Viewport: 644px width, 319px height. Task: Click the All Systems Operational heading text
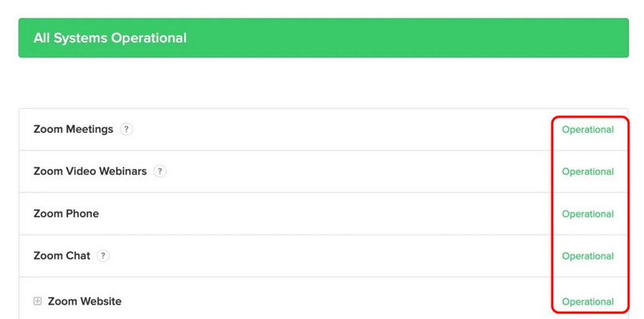pyautogui.click(x=110, y=38)
